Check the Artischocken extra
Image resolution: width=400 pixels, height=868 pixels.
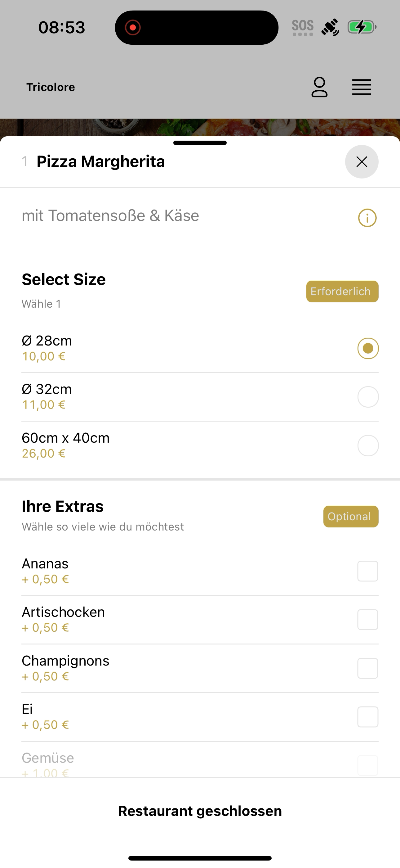pyautogui.click(x=200, y=620)
